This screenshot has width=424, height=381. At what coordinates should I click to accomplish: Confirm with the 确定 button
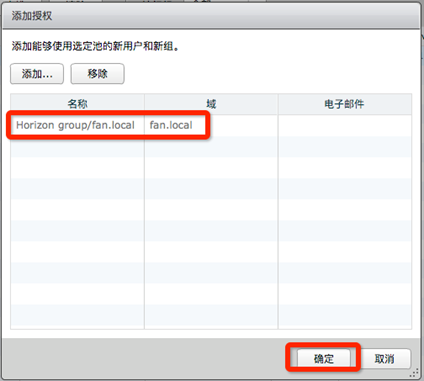pos(324,359)
